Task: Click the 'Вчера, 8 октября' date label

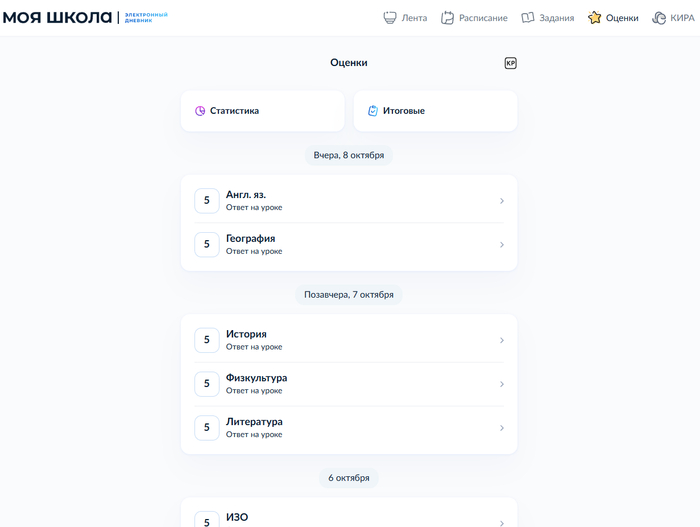Action: pos(349,155)
